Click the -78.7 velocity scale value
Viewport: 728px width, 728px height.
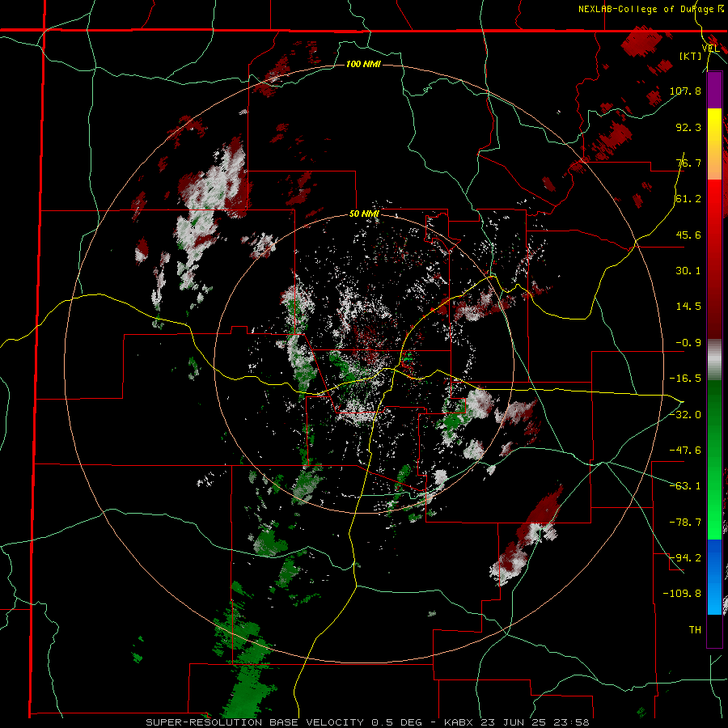click(685, 523)
